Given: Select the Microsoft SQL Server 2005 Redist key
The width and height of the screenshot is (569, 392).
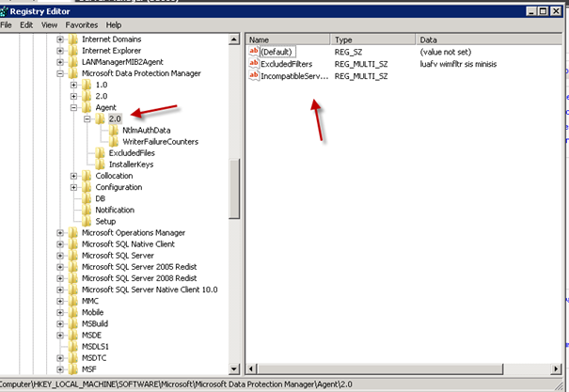Looking at the screenshot, I should tap(139, 267).
